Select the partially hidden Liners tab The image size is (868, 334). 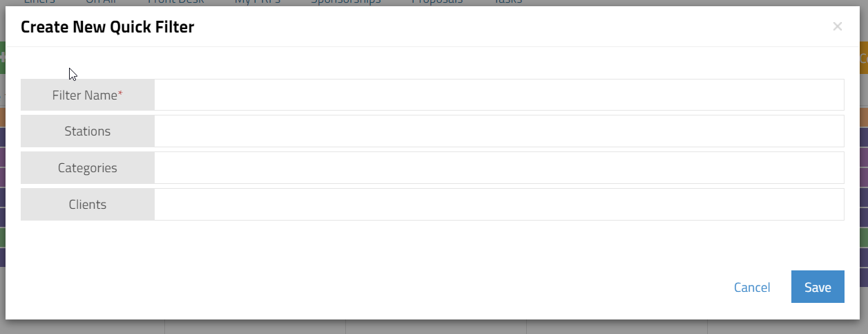pos(39,2)
